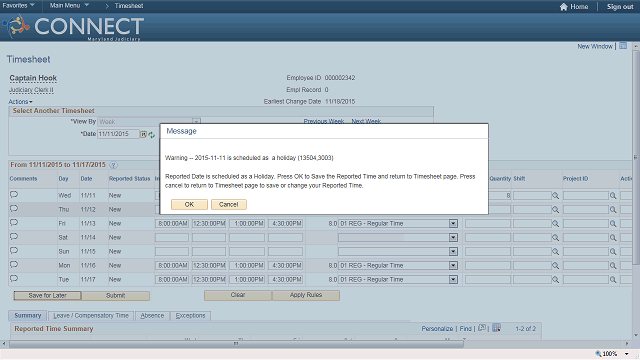This screenshot has height=360, width=640.
Task: Switch to the Exceptions tab
Action: tap(191, 316)
